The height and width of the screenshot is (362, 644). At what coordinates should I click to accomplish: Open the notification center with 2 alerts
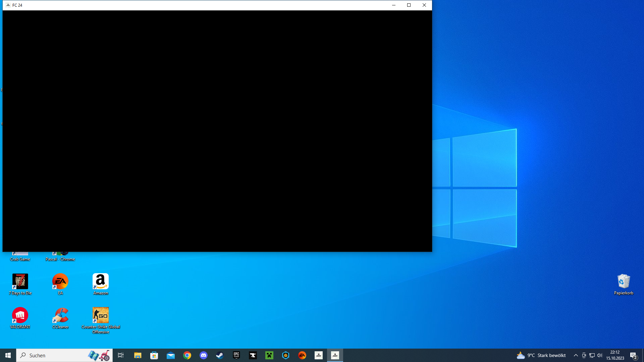point(633,355)
